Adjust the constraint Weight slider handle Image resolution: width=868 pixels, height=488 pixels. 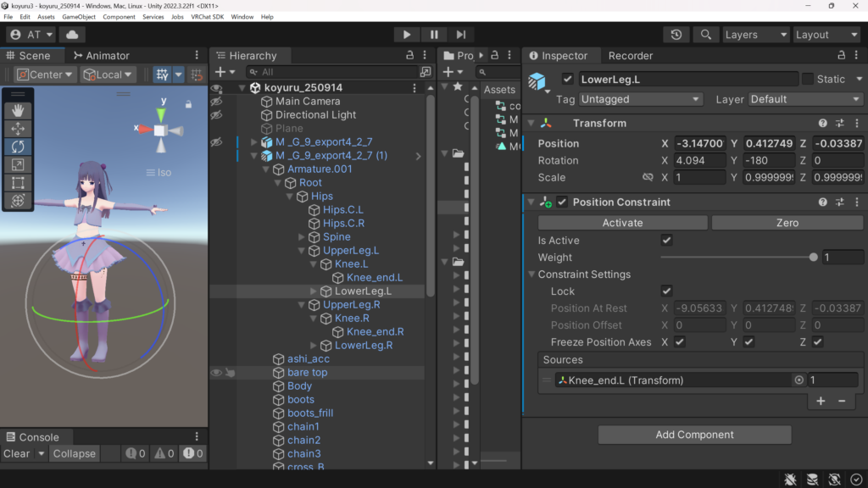click(x=813, y=258)
